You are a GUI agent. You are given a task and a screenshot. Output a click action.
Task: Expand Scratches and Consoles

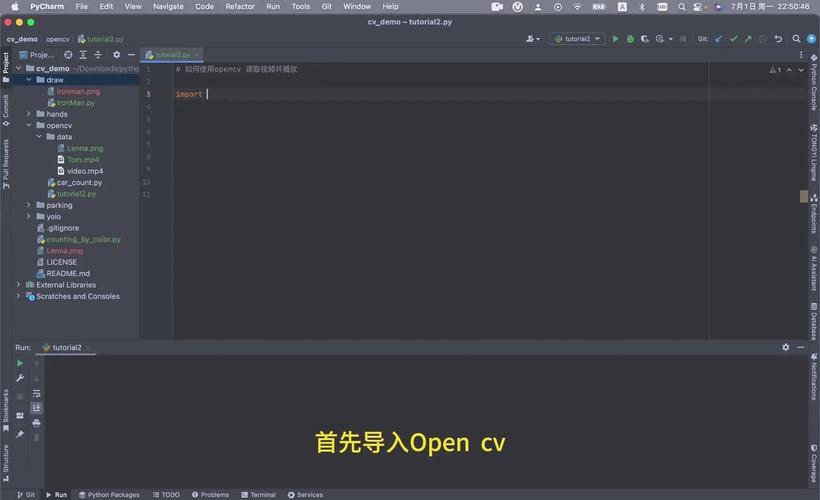(x=19, y=296)
